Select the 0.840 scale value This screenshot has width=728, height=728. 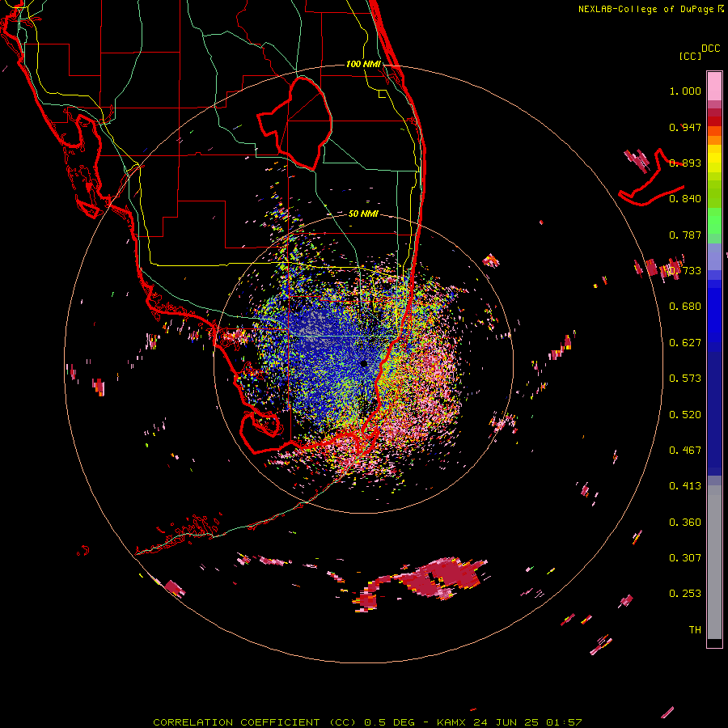[685, 199]
